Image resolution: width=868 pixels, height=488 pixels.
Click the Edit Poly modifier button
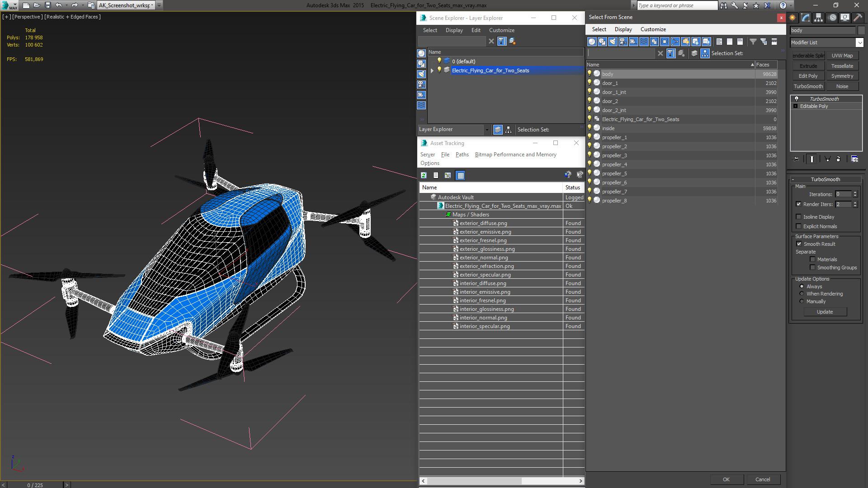[808, 76]
